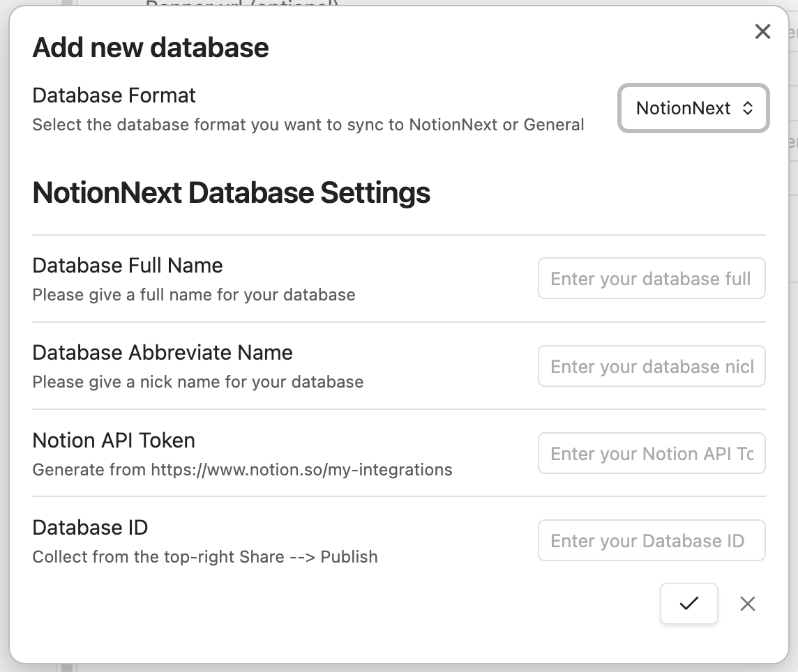Click the 'Database Full Name' label
The image size is (798, 672).
[x=128, y=266]
